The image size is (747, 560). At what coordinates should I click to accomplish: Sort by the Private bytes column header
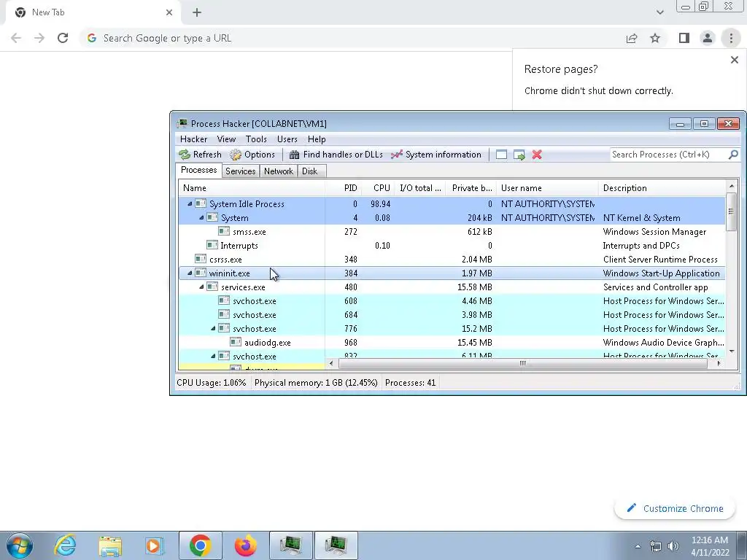pyautogui.click(x=471, y=188)
